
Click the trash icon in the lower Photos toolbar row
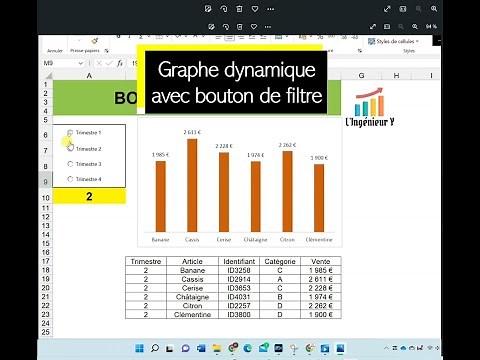pos(239,26)
